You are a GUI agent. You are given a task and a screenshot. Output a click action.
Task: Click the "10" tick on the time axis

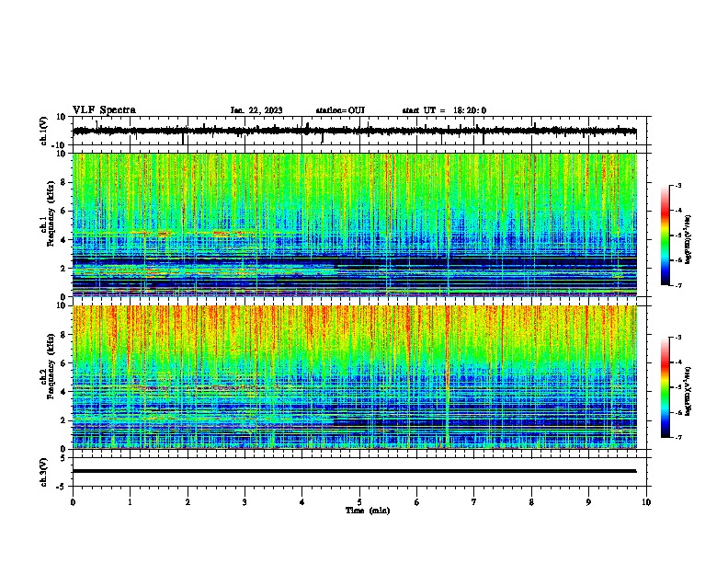[x=646, y=502]
